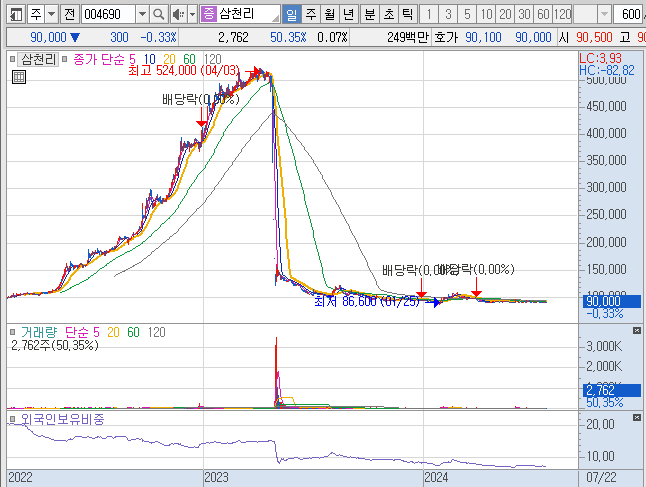Click the blue 90,000 price tag on axis
The image size is (646, 487).
point(612,301)
